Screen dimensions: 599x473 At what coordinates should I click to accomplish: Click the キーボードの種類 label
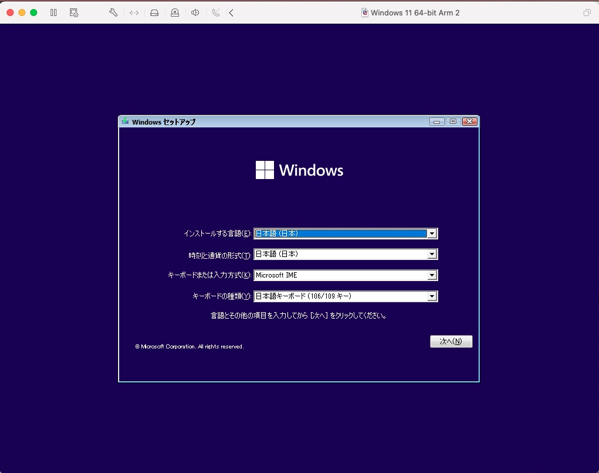[222, 296]
